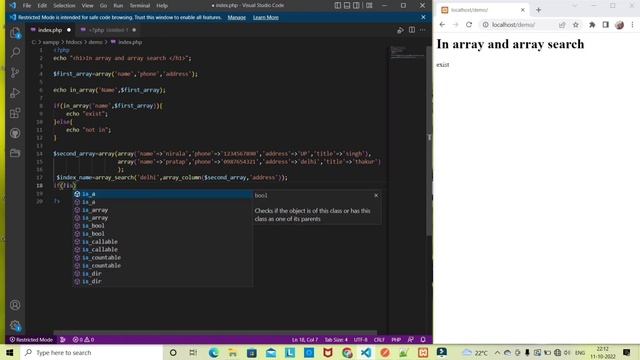Open the Go menu
Viewport: 640px width, 360px height.
click(x=103, y=6)
